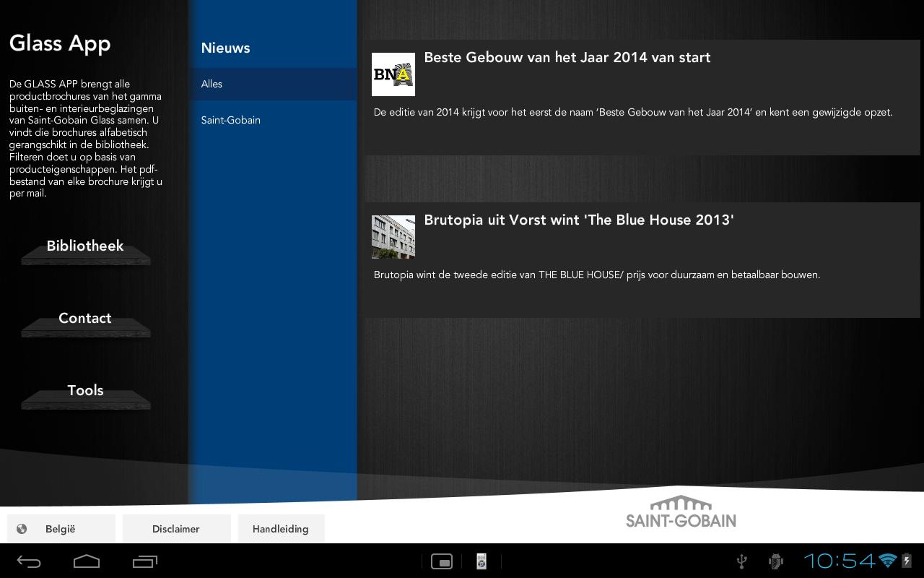
Task: Tap the Saint-Gobain bridge logo
Action: point(681,512)
